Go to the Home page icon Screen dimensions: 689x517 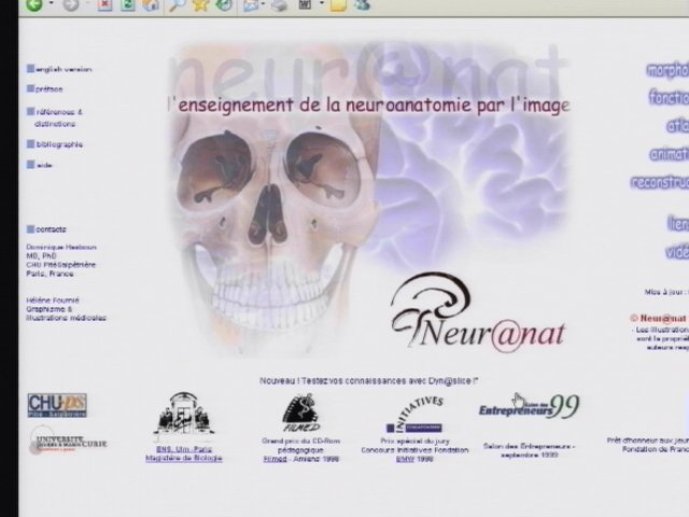tap(150, 4)
